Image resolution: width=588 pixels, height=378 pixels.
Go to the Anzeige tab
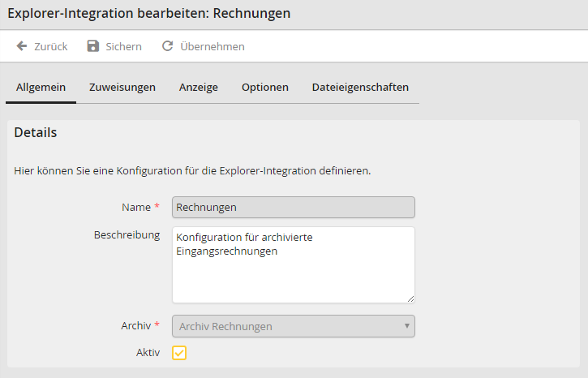(199, 88)
